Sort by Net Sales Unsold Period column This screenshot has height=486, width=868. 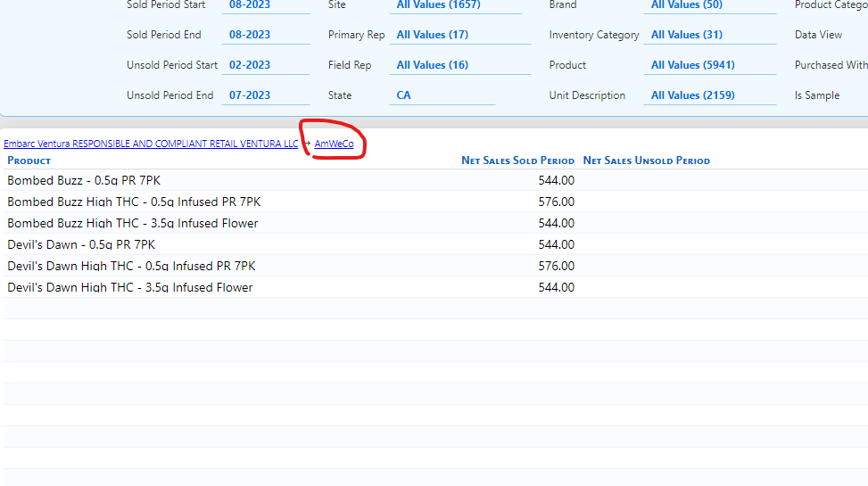(x=646, y=161)
